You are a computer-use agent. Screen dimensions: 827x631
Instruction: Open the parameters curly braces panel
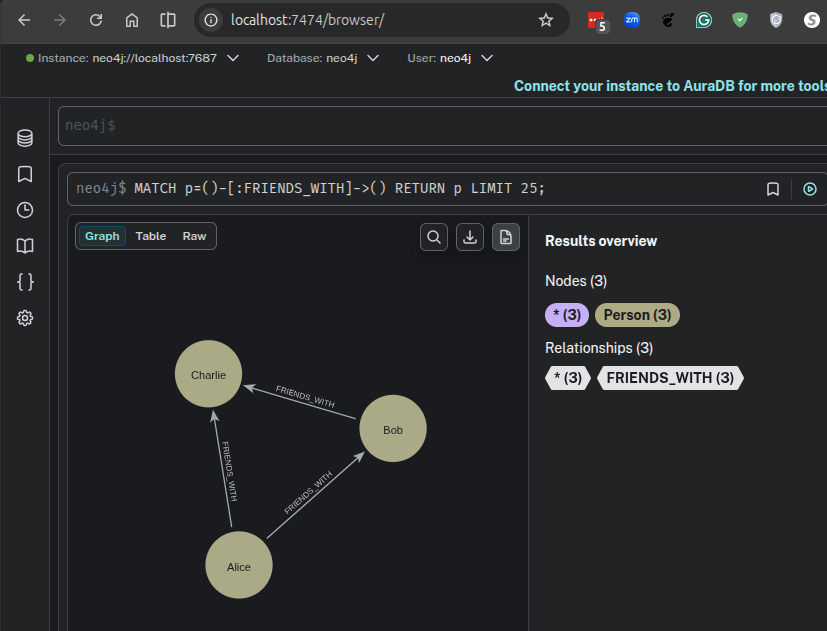coord(25,282)
